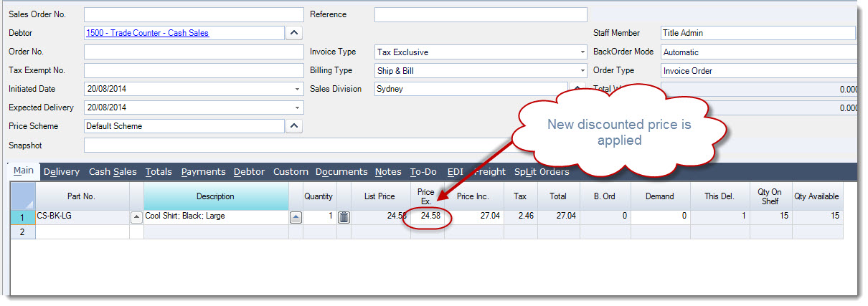Open Description lookup arrow for Cool Shirt
Screen dimensions: 868x306
coord(296,217)
